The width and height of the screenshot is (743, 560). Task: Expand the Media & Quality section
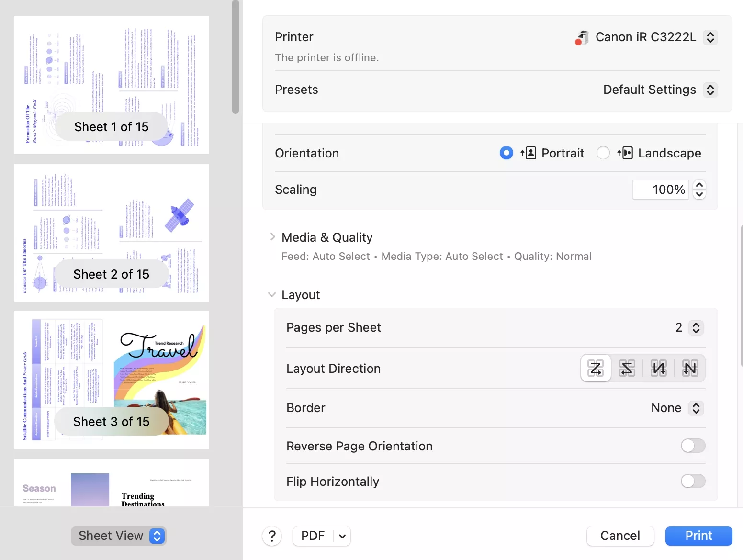(272, 237)
